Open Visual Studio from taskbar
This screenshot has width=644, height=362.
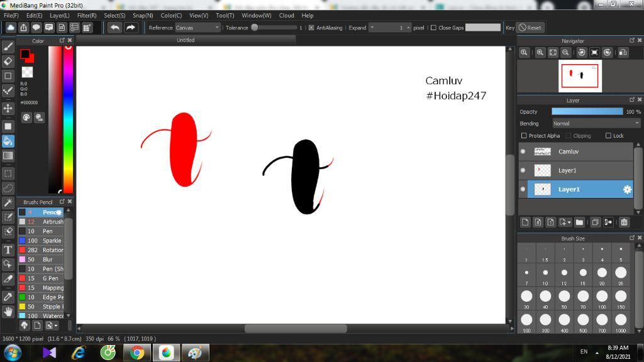(x=49, y=353)
